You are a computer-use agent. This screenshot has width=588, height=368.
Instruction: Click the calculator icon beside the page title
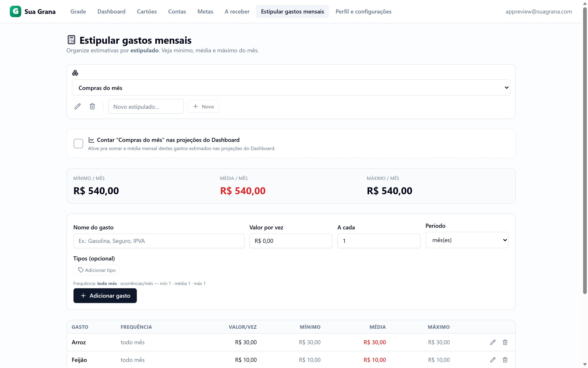click(71, 40)
